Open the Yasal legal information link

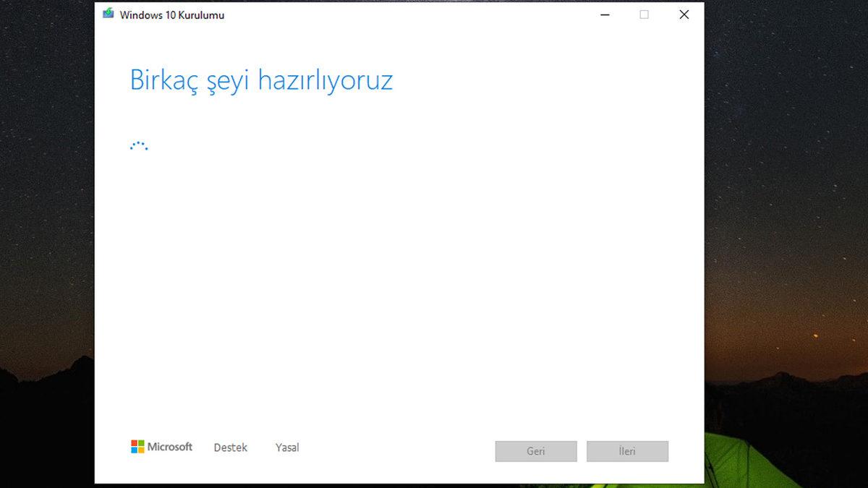pyautogui.click(x=287, y=447)
